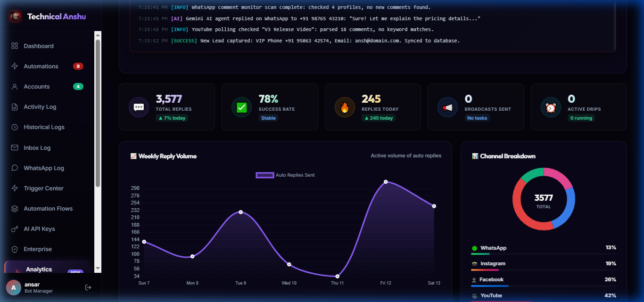
Task: Click the Trigger Center bolt icon
Action: [x=15, y=188]
